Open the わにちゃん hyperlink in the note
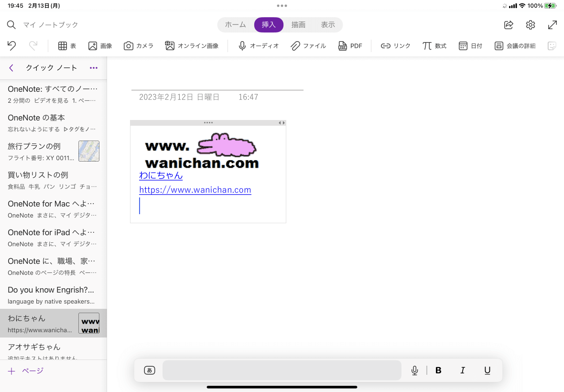Viewport: 564px width, 392px height. pos(161,175)
